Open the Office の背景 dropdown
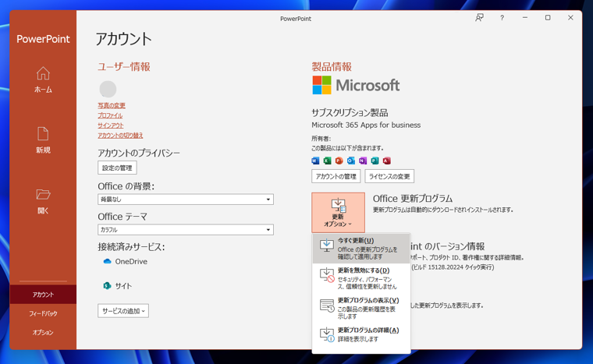593x364 pixels. click(186, 200)
